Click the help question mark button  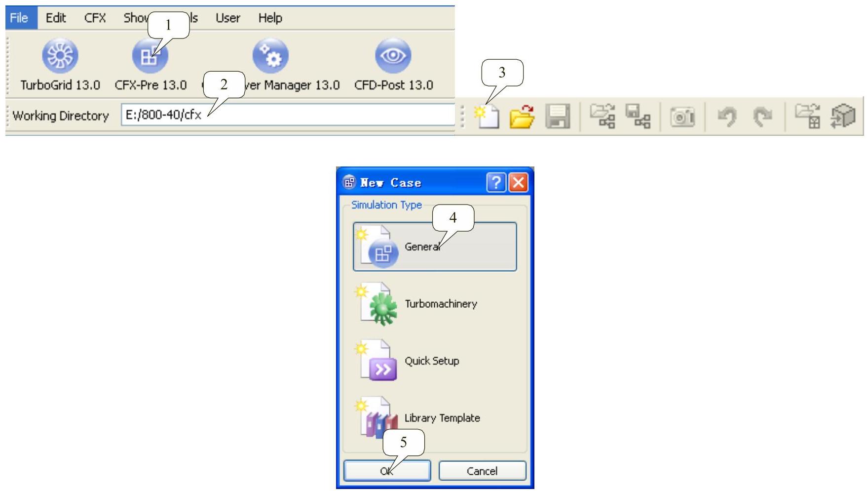coord(496,182)
